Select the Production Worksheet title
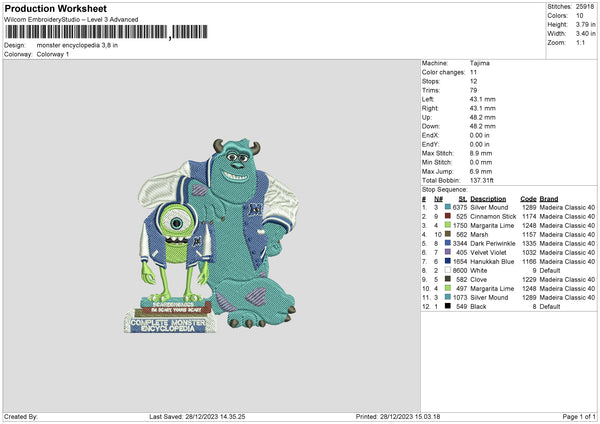600x424 pixels. [55, 8]
